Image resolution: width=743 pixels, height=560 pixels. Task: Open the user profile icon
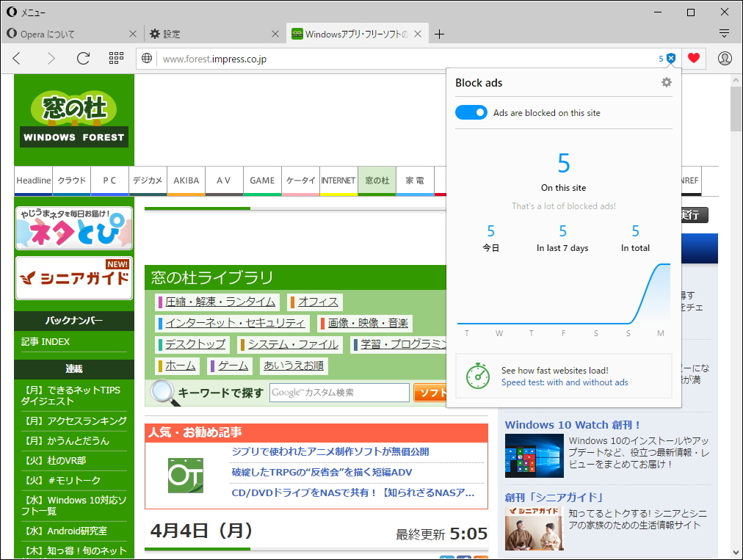click(725, 58)
